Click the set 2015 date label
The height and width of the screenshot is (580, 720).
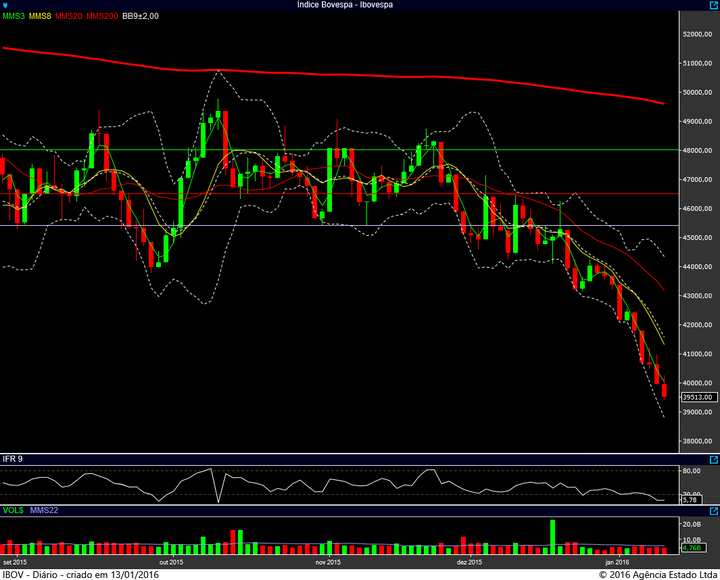[15, 562]
